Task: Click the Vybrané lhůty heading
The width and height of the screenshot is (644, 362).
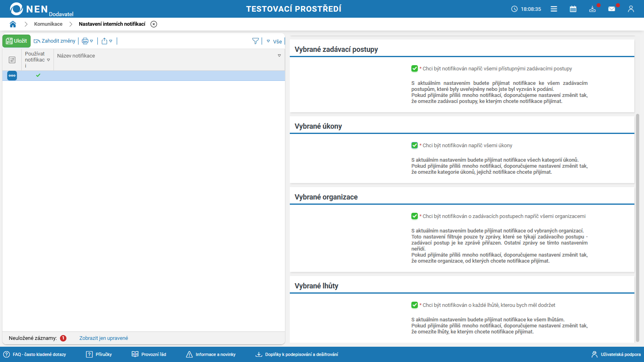Action: pyautogui.click(x=316, y=286)
